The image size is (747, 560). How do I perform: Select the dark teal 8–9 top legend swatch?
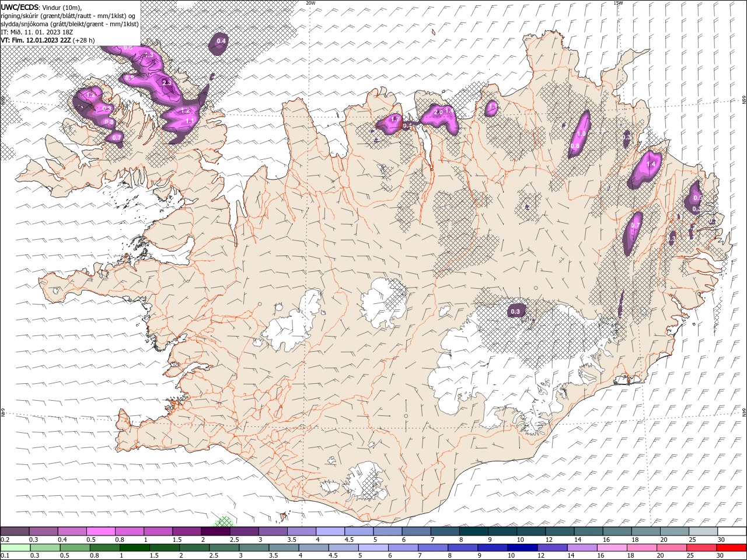[473, 531]
